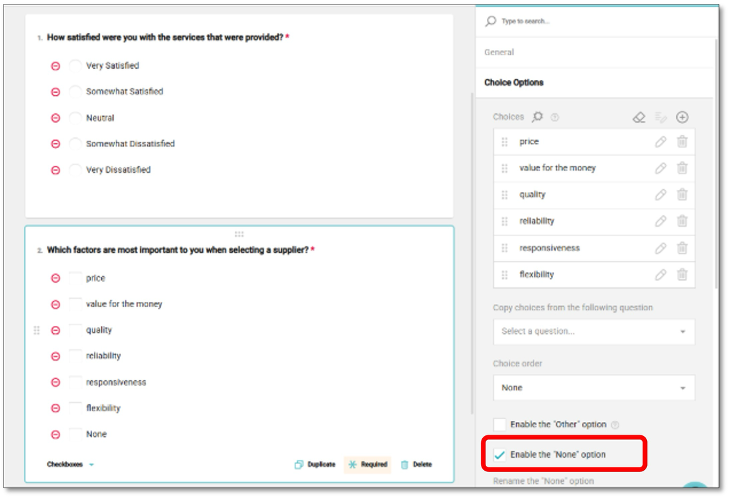Open the Choice Options section
This screenshot has height=498, width=730.
point(514,83)
